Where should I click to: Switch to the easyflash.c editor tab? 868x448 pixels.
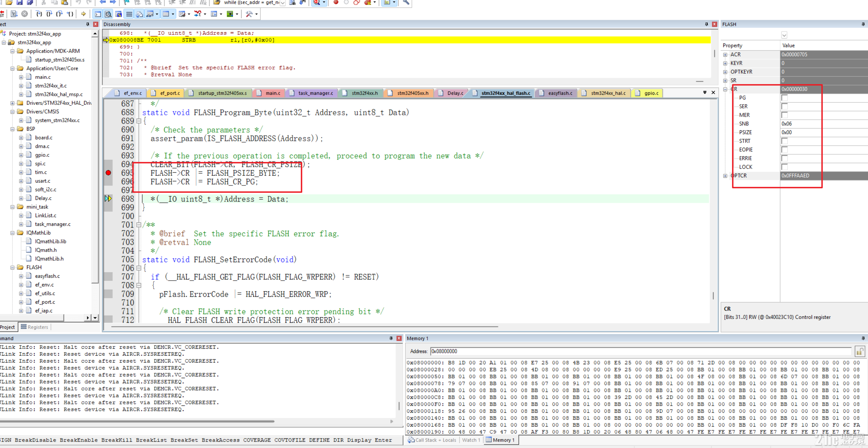click(556, 93)
